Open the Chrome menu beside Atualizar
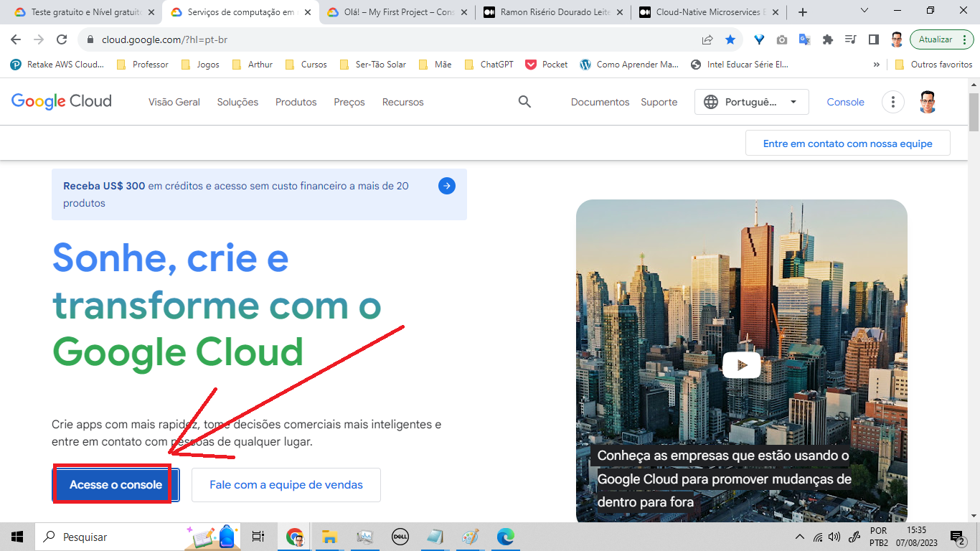Screen dimensions: 980x551 click(x=966, y=39)
